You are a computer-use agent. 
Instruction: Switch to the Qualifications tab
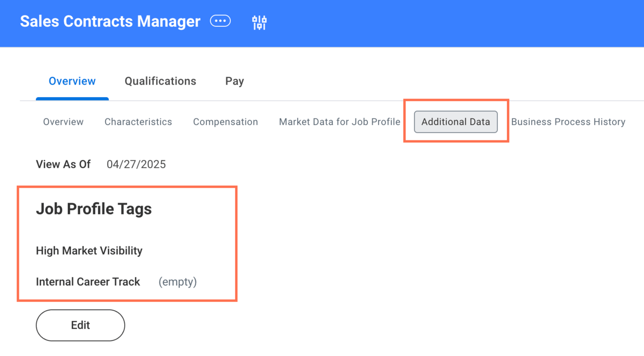click(161, 81)
